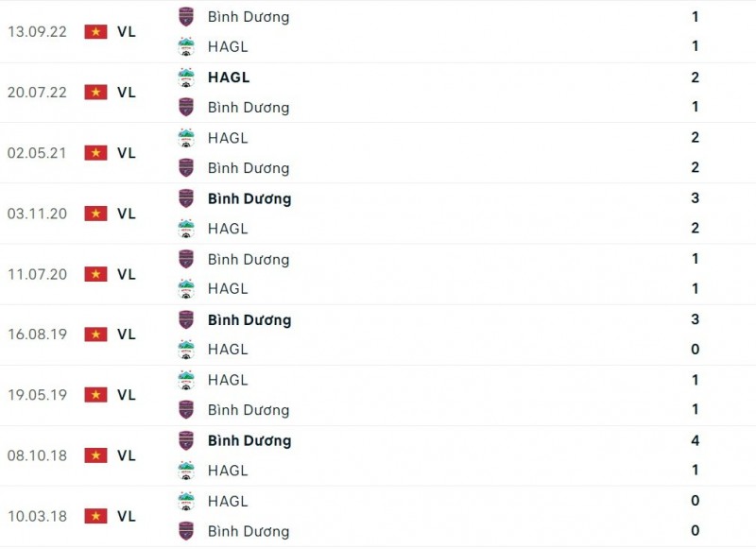Open bold Bình Dương in 08.10.18 match

coord(249,440)
